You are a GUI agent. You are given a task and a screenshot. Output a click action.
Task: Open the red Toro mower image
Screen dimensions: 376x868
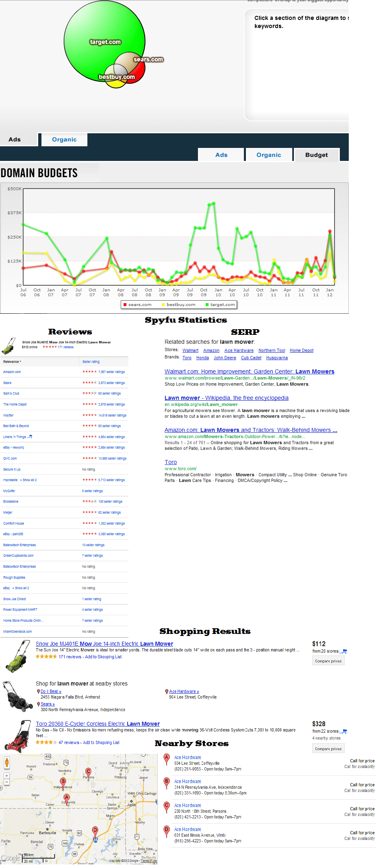click(18, 736)
